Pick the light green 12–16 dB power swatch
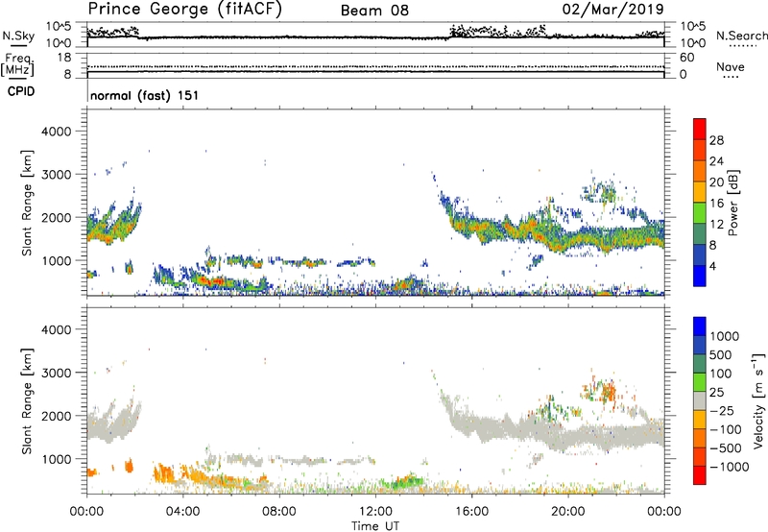 pos(700,213)
